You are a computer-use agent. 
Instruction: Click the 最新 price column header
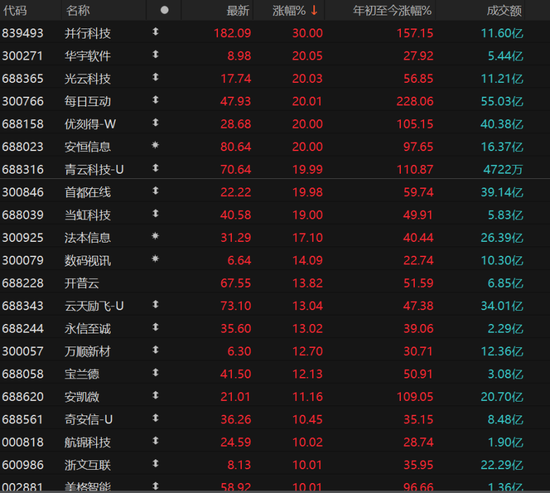(x=237, y=11)
